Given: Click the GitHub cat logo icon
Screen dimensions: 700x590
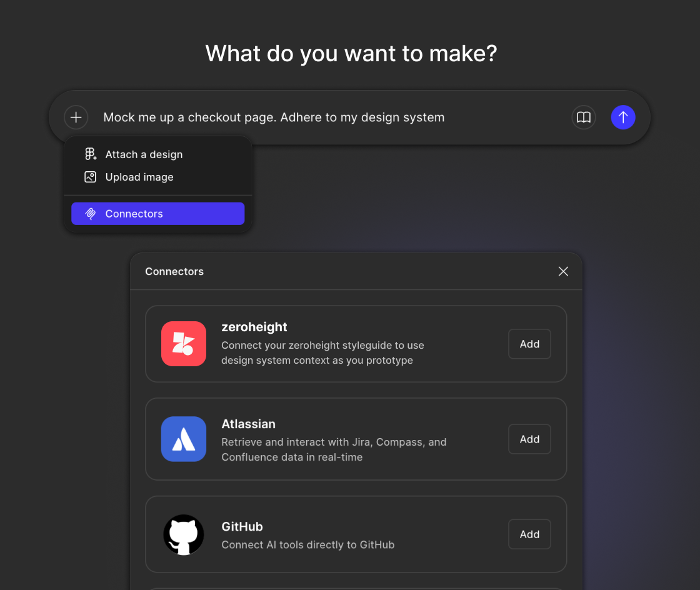Looking at the screenshot, I should (183, 534).
